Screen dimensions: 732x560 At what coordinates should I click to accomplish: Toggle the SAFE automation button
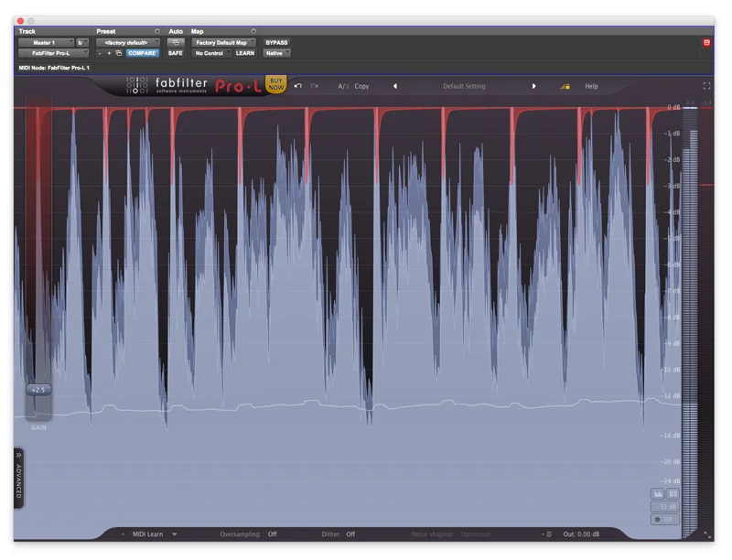[x=176, y=53]
